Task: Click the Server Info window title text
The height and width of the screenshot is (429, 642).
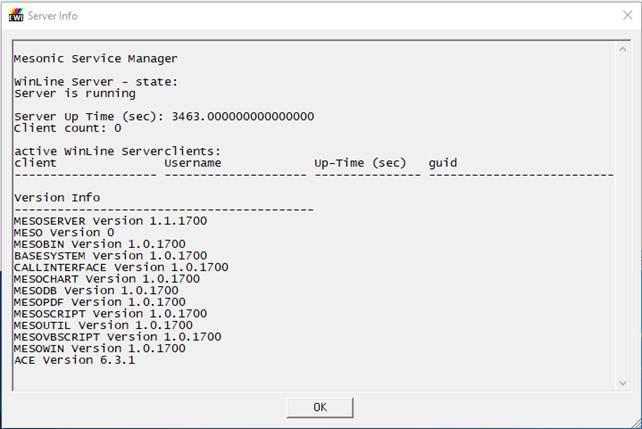Action: click(x=52, y=16)
